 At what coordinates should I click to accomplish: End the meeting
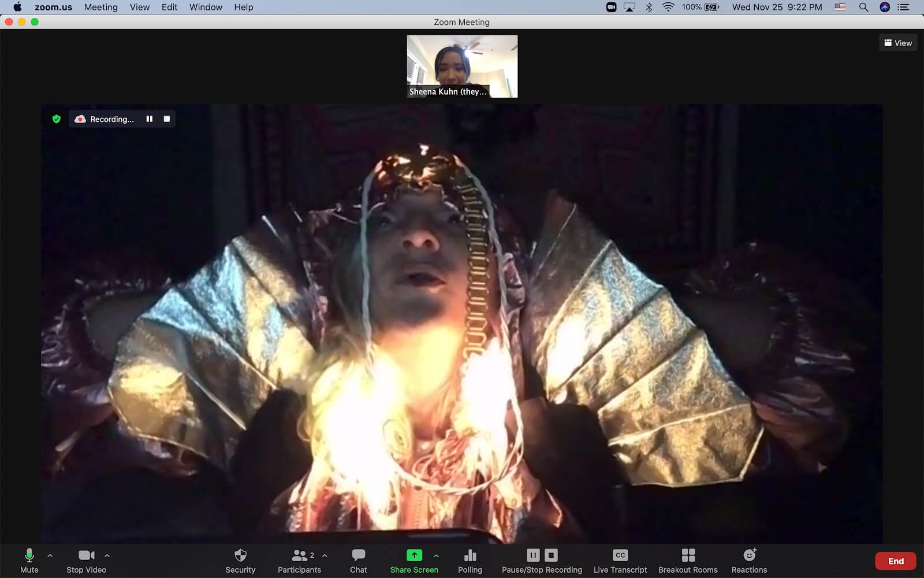[896, 561]
